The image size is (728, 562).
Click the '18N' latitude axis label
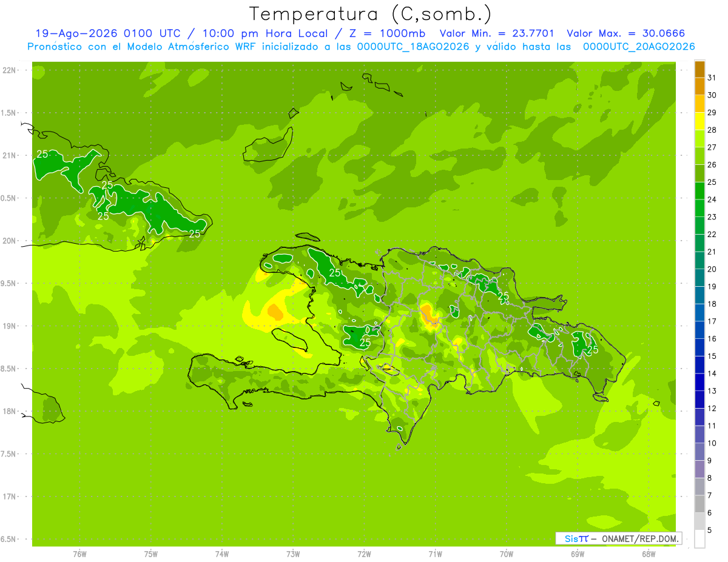pyautogui.click(x=9, y=412)
